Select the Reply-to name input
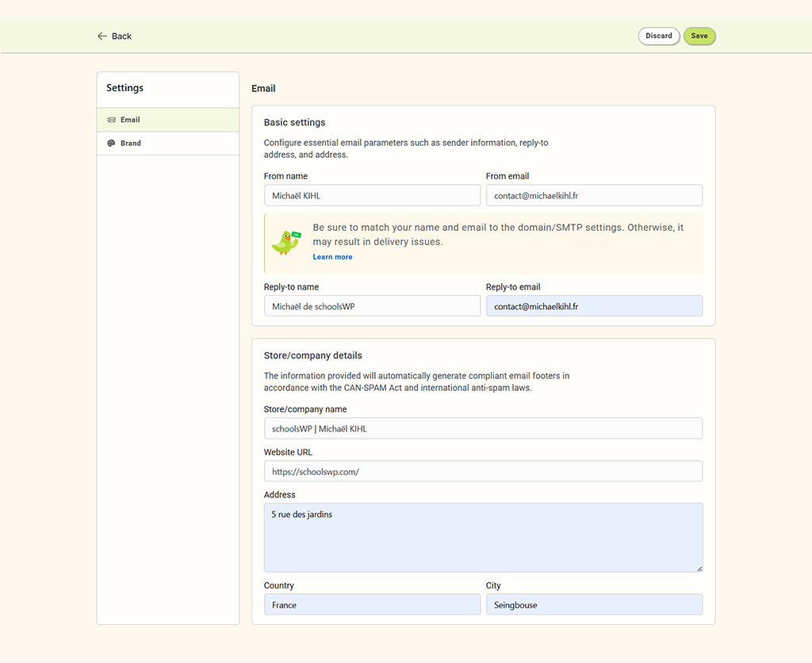This screenshot has width=812, height=663. 372,306
